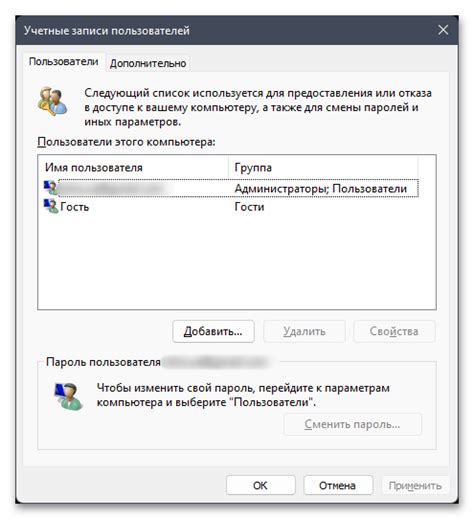Open Свойства for the selected user
Image resolution: width=474 pixels, height=519 pixels.
[394, 331]
